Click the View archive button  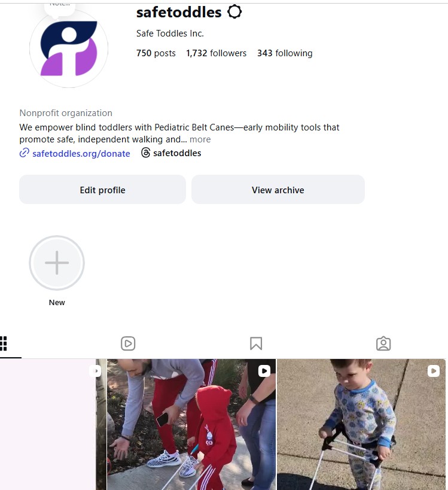[x=278, y=190]
